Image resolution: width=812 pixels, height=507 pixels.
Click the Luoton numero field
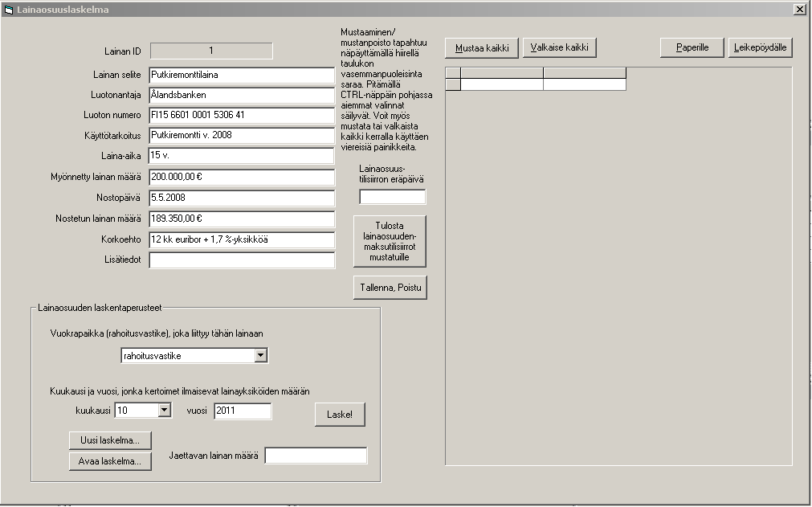coord(242,116)
